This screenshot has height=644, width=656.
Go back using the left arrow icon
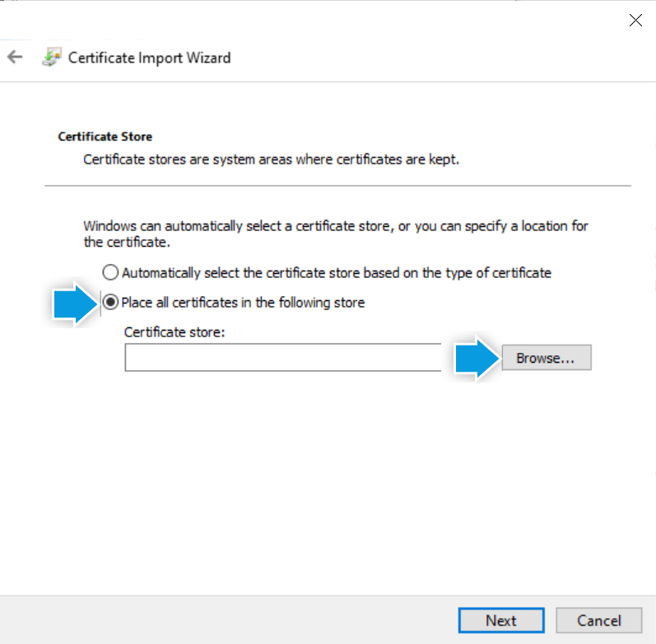point(15,57)
